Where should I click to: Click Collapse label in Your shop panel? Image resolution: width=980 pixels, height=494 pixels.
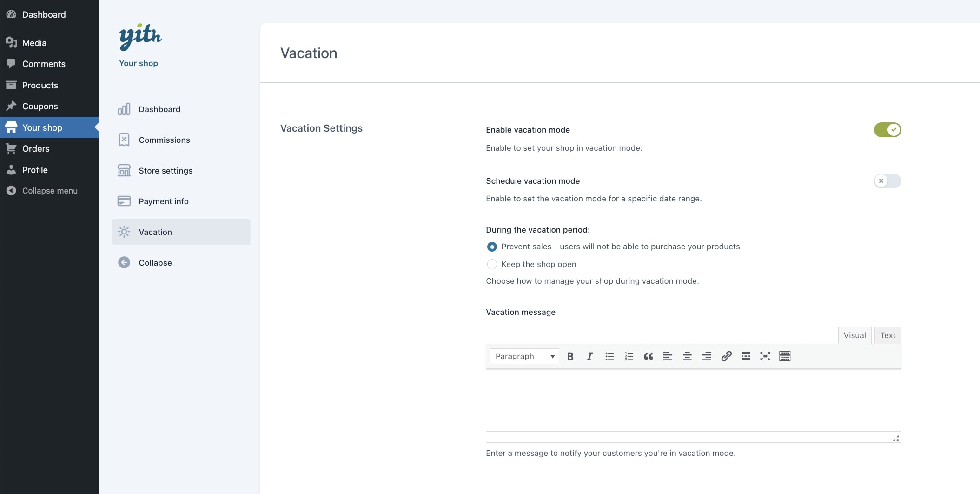[x=155, y=263]
